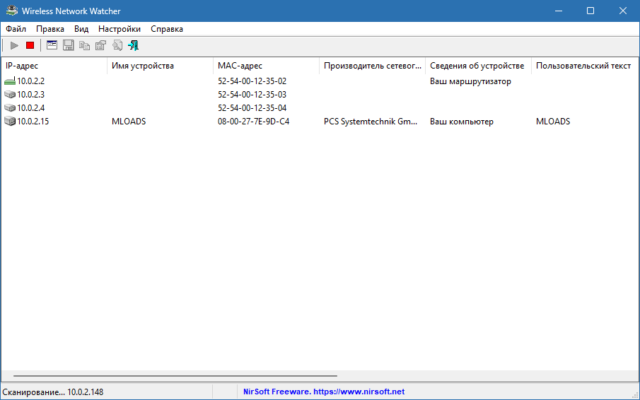Sort by the MAC-адрес column header
640x400 pixels.
pos(266,66)
